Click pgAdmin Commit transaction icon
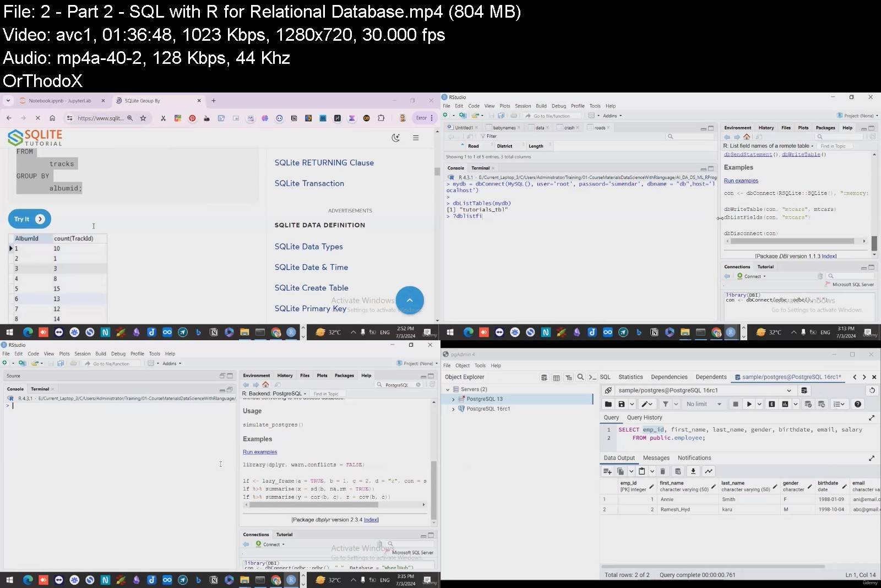The width and height of the screenshot is (881, 588). click(808, 404)
